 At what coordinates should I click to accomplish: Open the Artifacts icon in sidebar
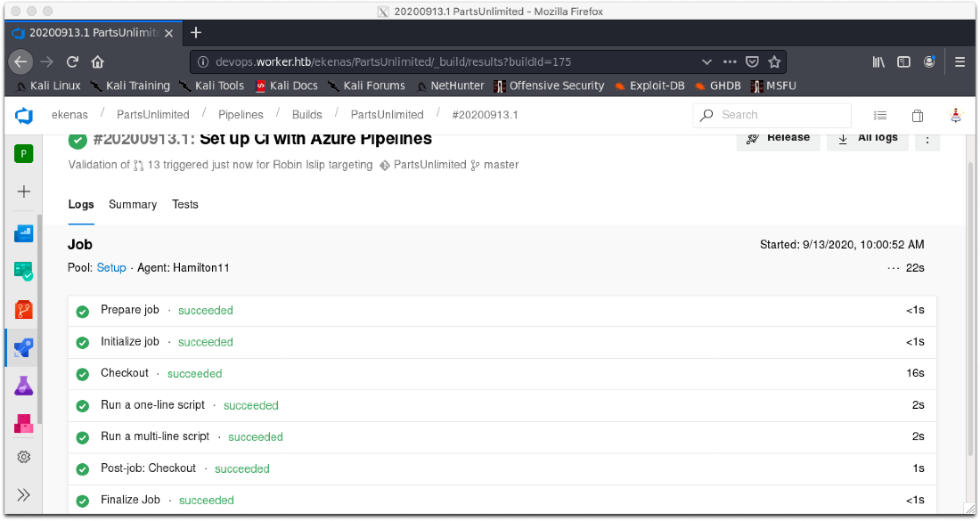(x=24, y=424)
